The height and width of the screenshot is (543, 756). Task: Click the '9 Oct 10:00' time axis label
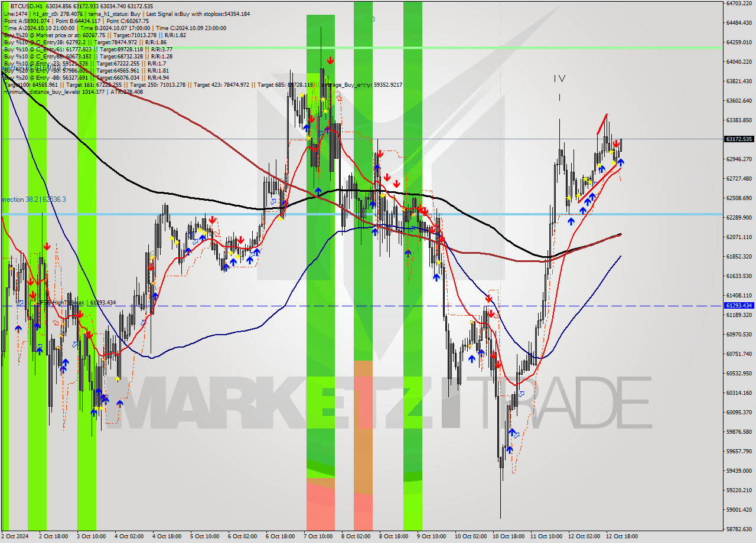pyautogui.click(x=432, y=537)
